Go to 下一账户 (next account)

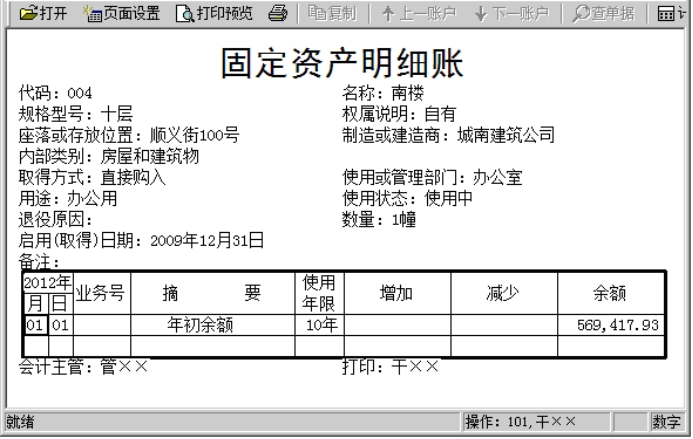(512, 14)
